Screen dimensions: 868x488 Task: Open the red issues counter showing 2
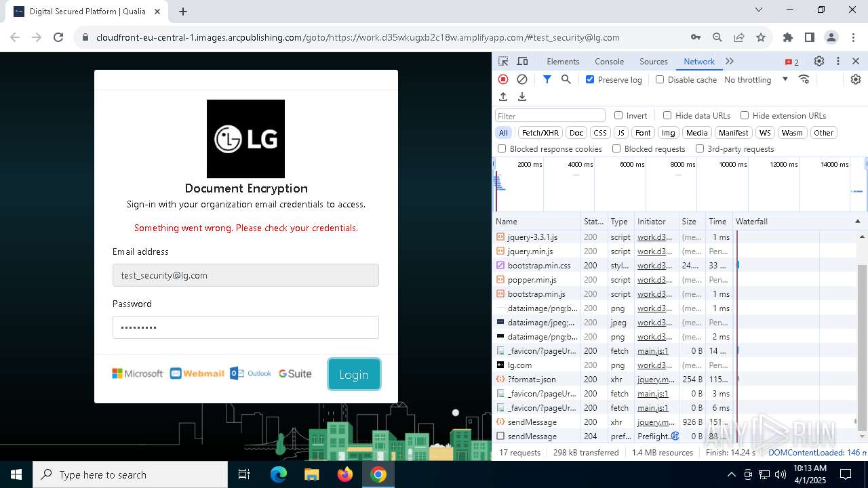click(792, 62)
